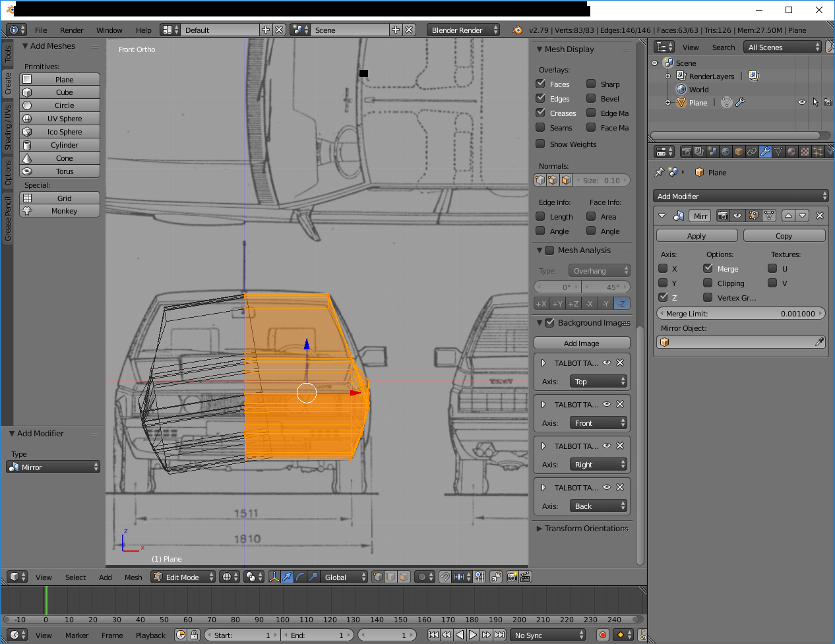Move Mirror modifier up in stack
Screen dimensions: 835x644
tap(788, 216)
